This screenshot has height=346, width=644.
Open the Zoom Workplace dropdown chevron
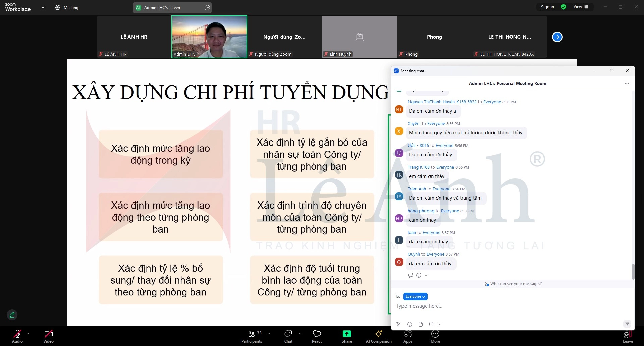point(43,7)
